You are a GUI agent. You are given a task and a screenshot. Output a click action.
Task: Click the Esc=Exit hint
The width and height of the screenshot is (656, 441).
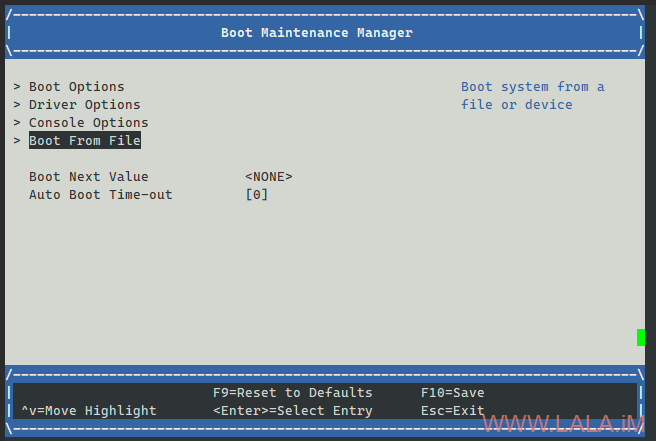pyautogui.click(x=453, y=410)
